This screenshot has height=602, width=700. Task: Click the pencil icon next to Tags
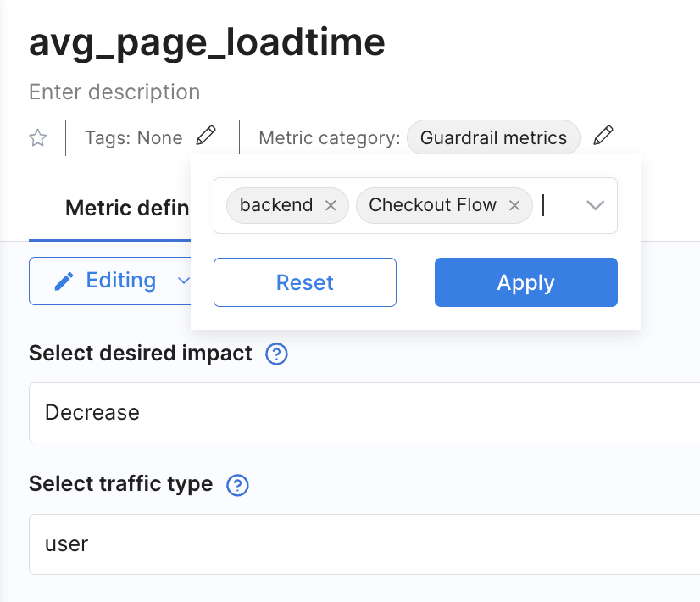coord(206,136)
